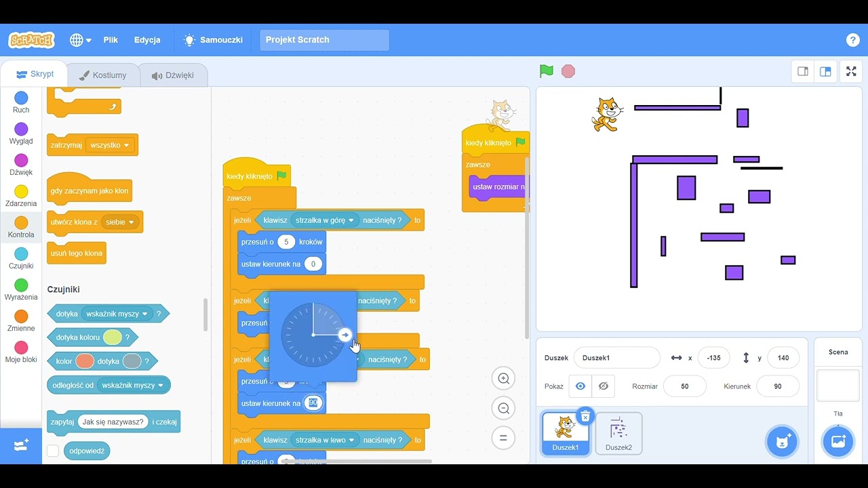Select the Wygląd block category
The image size is (868, 488).
coord(21,134)
